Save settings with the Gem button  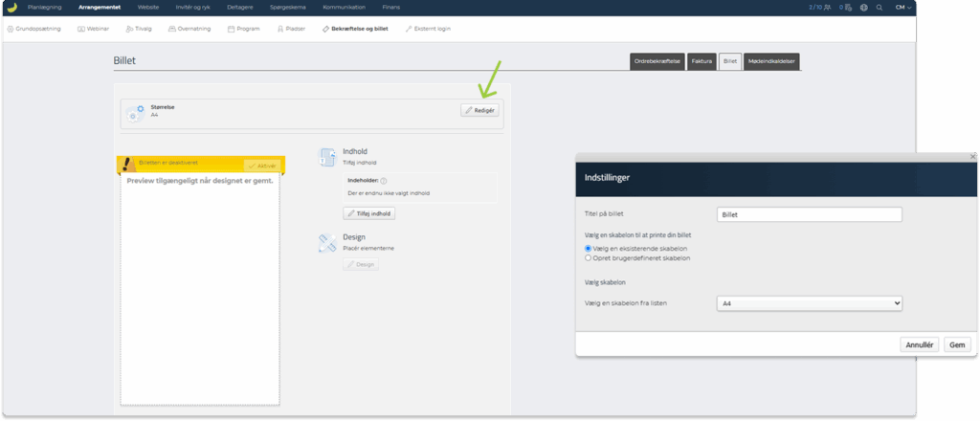click(957, 344)
